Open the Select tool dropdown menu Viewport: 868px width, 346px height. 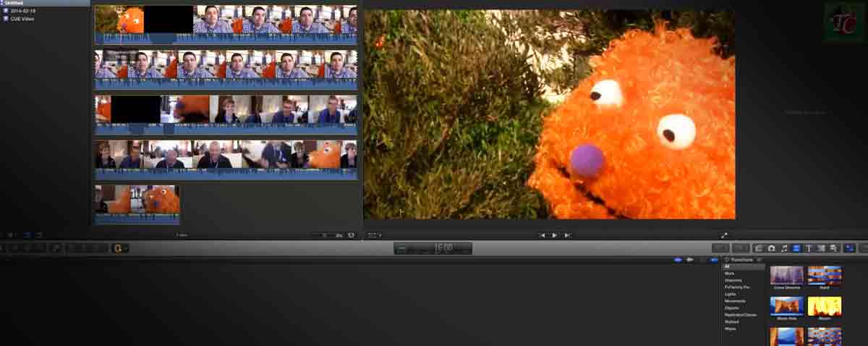[119, 248]
